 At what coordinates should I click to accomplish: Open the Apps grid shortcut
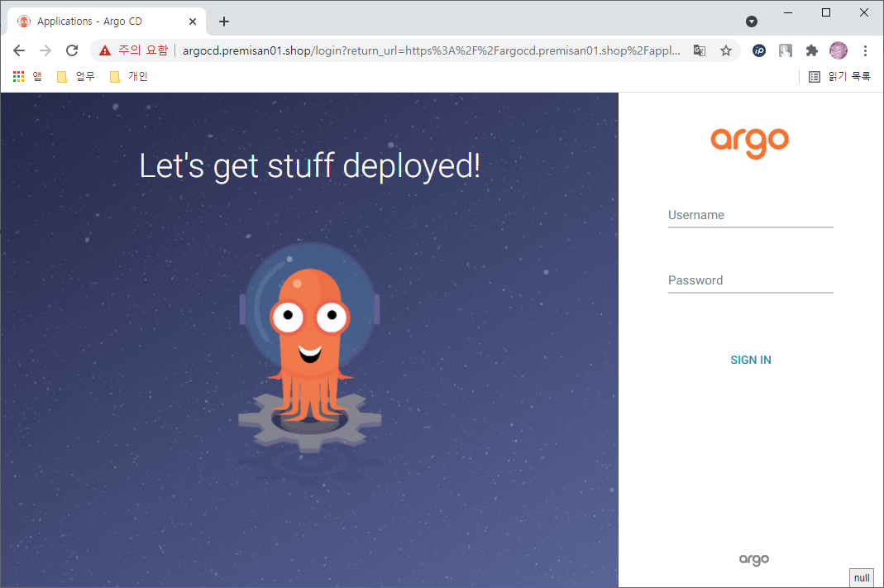(27, 77)
